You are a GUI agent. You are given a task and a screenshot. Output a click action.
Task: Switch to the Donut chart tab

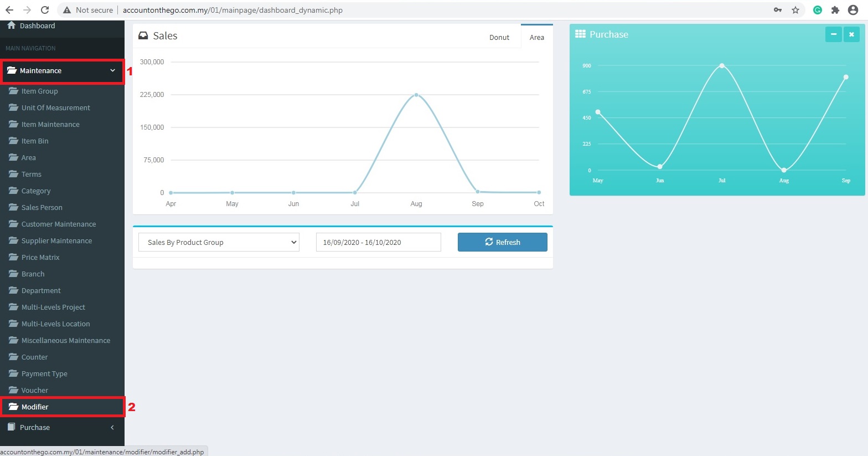coord(499,37)
